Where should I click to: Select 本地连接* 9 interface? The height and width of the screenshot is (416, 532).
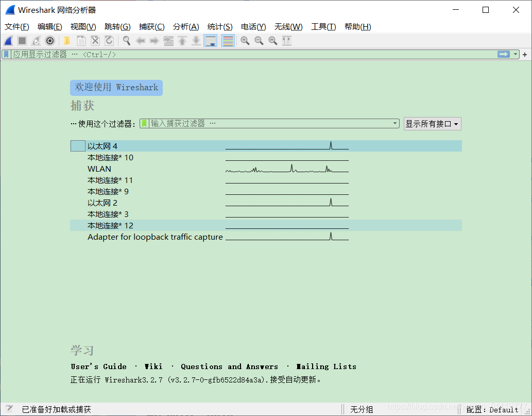click(266, 192)
